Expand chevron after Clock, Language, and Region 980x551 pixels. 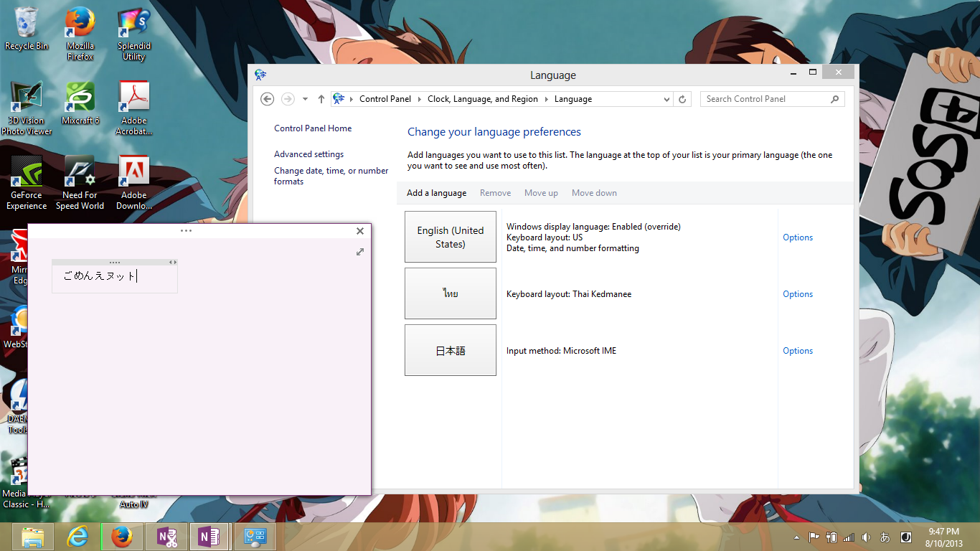547,99
